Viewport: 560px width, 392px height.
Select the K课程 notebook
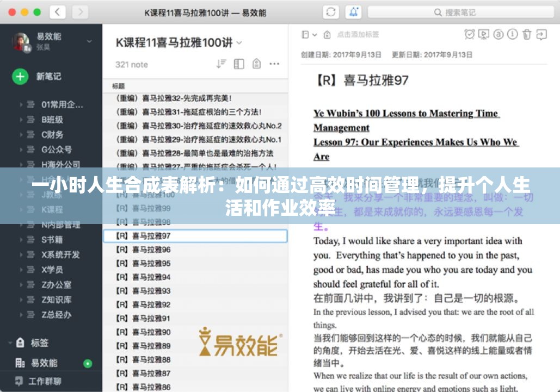coord(52,210)
